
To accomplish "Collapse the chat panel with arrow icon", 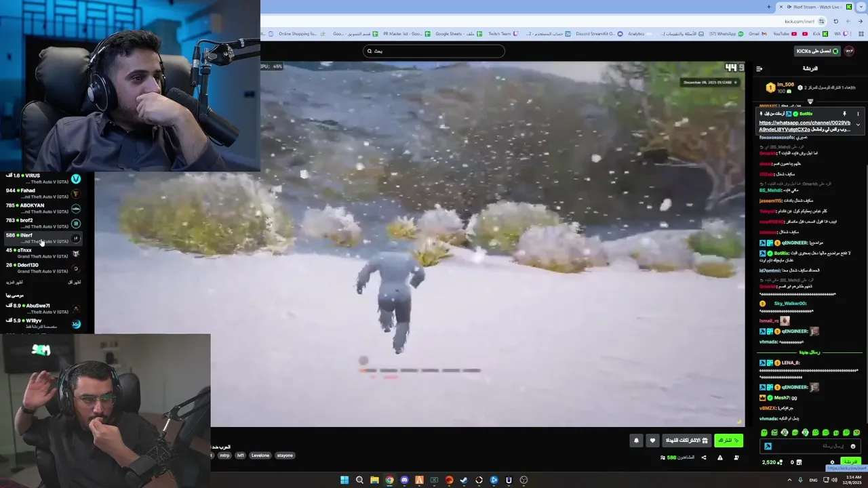I will pyautogui.click(x=759, y=68).
